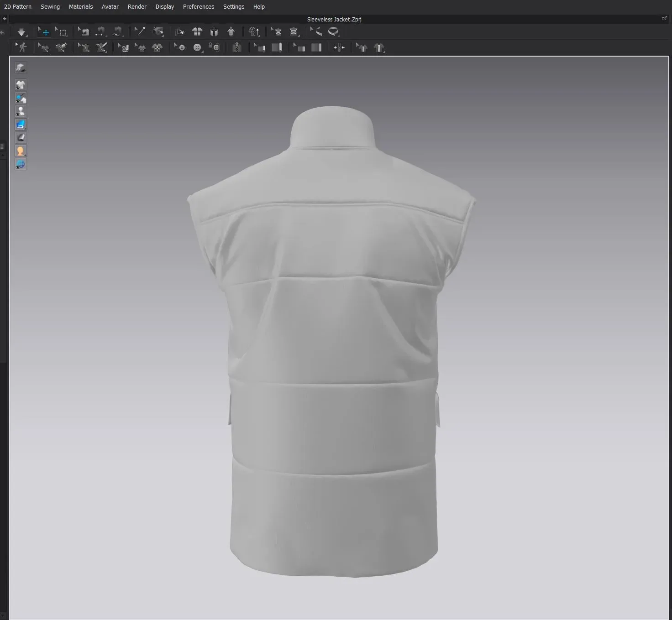672x620 pixels.
Task: Select Edit Curvature 3D garment tool
Action: click(x=43, y=47)
